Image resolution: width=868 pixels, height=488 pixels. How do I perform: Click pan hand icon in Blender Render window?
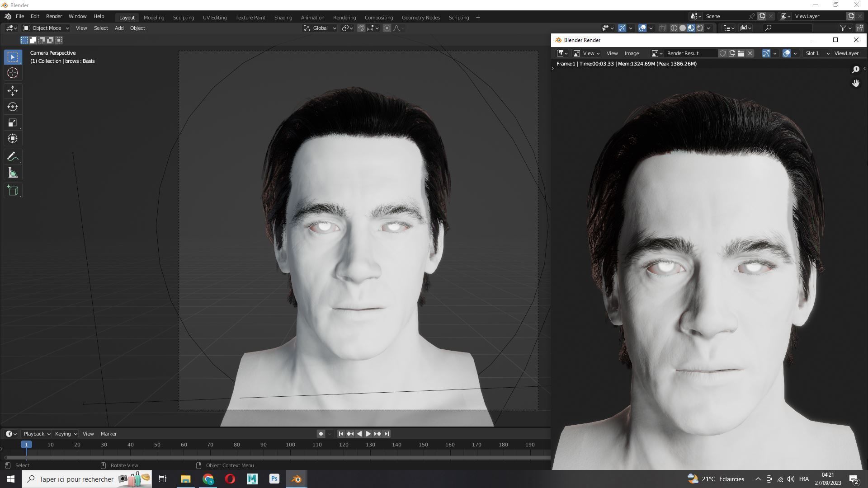pos(856,83)
